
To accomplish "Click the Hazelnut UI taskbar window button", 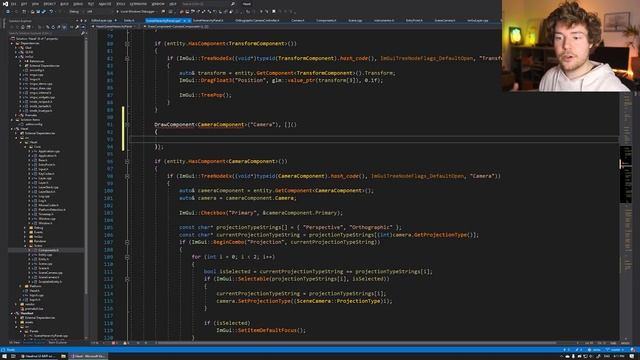I will pyautogui.click(x=38, y=356).
